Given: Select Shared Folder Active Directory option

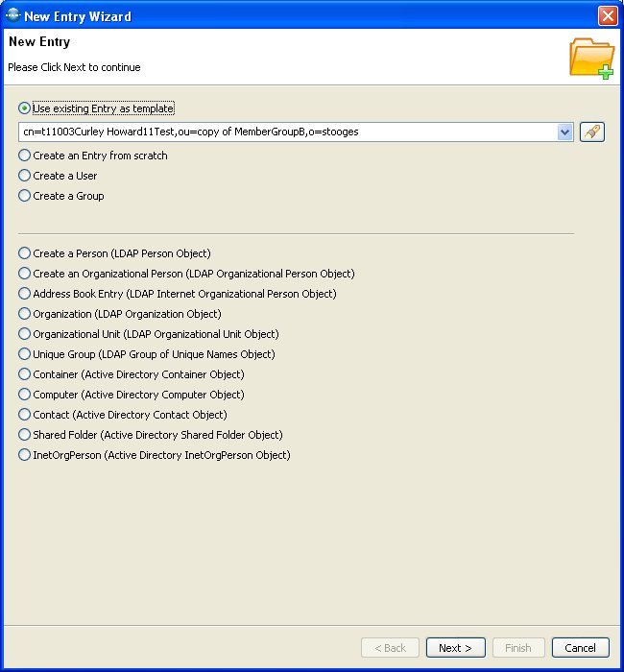Looking at the screenshot, I should coord(25,435).
